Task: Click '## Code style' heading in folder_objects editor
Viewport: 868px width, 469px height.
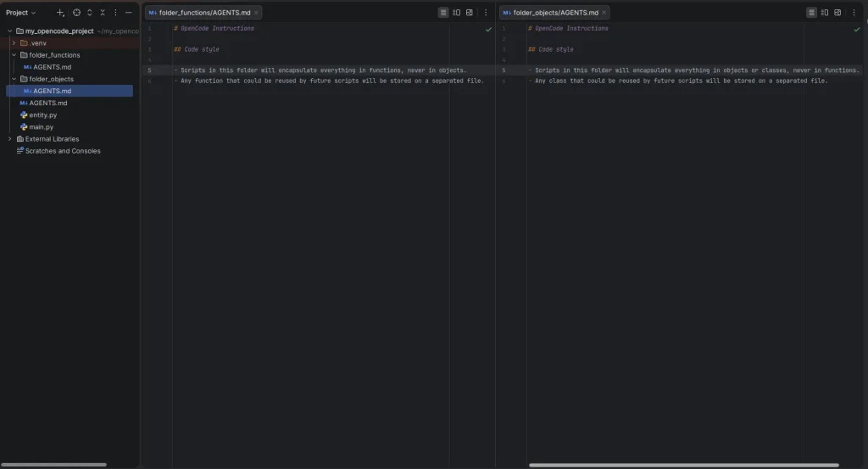Action: coord(551,49)
